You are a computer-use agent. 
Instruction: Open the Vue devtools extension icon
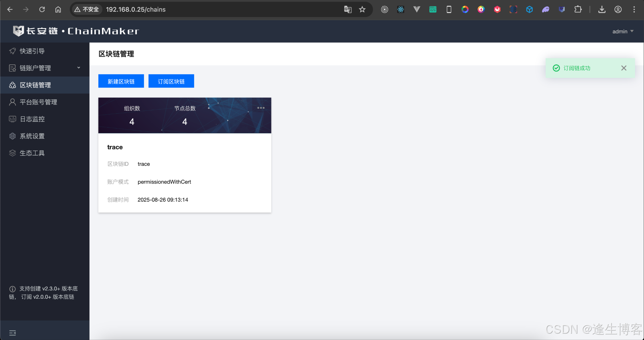pyautogui.click(x=417, y=9)
